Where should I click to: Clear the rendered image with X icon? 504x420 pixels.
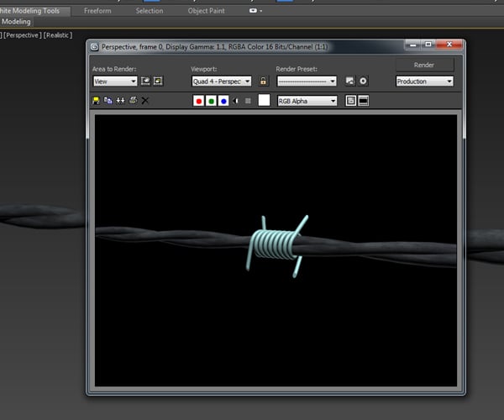pyautogui.click(x=145, y=101)
